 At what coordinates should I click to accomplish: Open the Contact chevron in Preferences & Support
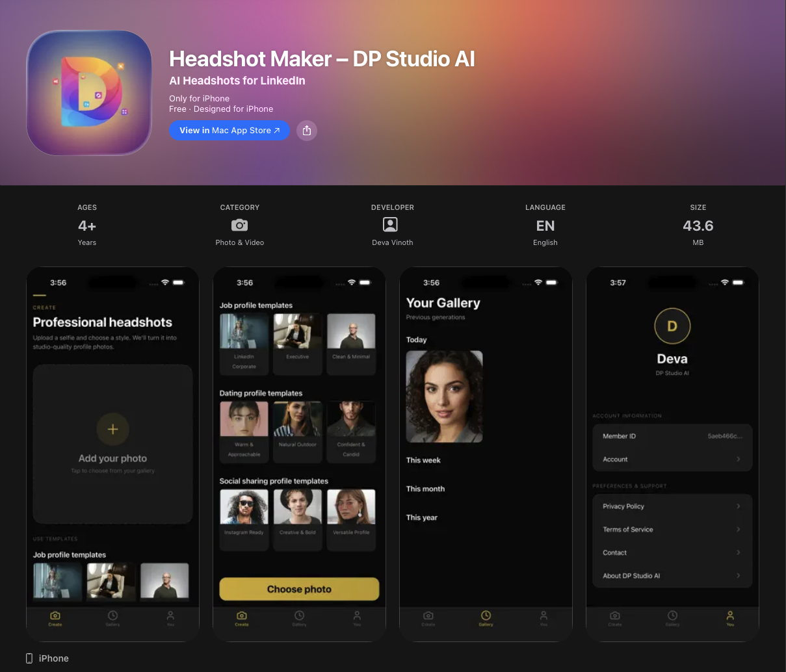[738, 552]
